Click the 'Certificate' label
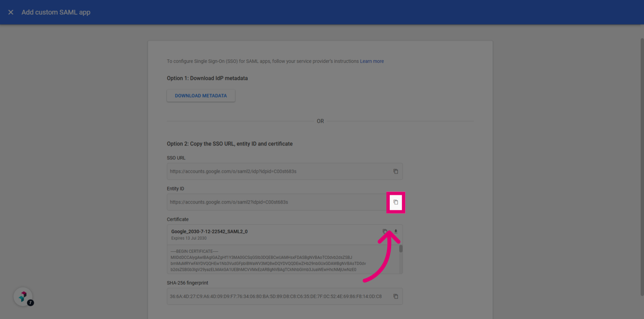Viewport: 644px width, 319px height. point(178,220)
